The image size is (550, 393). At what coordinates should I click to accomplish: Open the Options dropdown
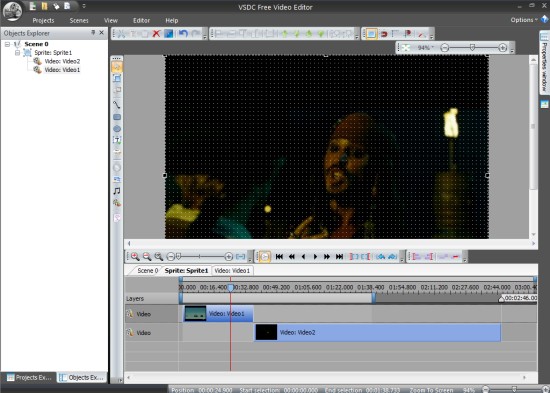(x=524, y=20)
